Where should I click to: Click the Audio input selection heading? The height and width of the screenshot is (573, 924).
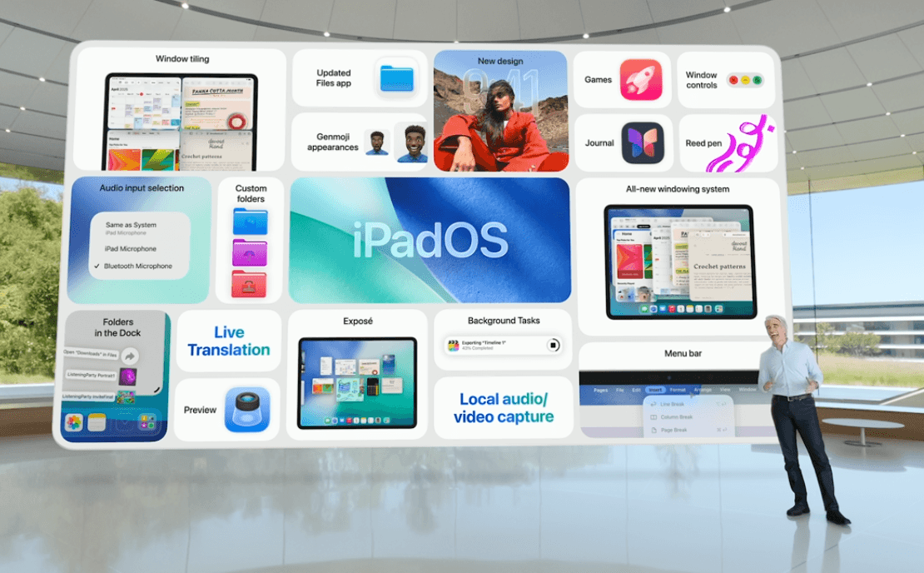point(142,188)
